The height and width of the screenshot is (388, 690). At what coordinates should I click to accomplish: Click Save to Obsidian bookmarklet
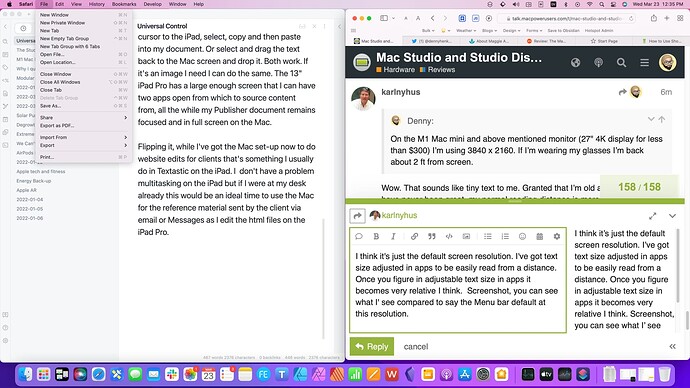[563, 30]
